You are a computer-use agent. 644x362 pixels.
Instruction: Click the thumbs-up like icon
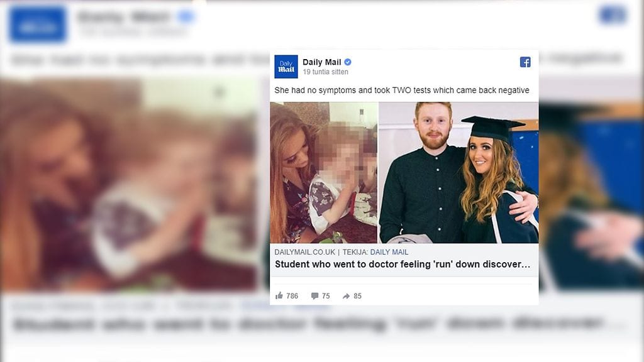click(x=279, y=296)
